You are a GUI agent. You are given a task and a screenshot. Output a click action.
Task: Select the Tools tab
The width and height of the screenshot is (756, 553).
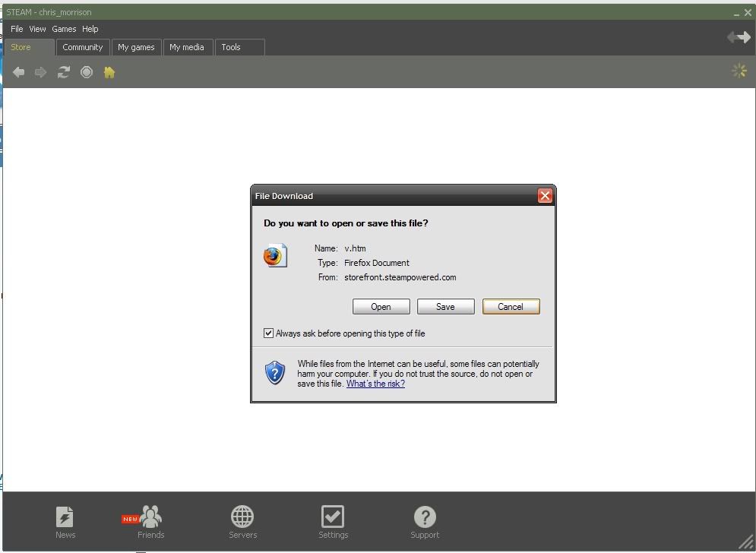(231, 47)
